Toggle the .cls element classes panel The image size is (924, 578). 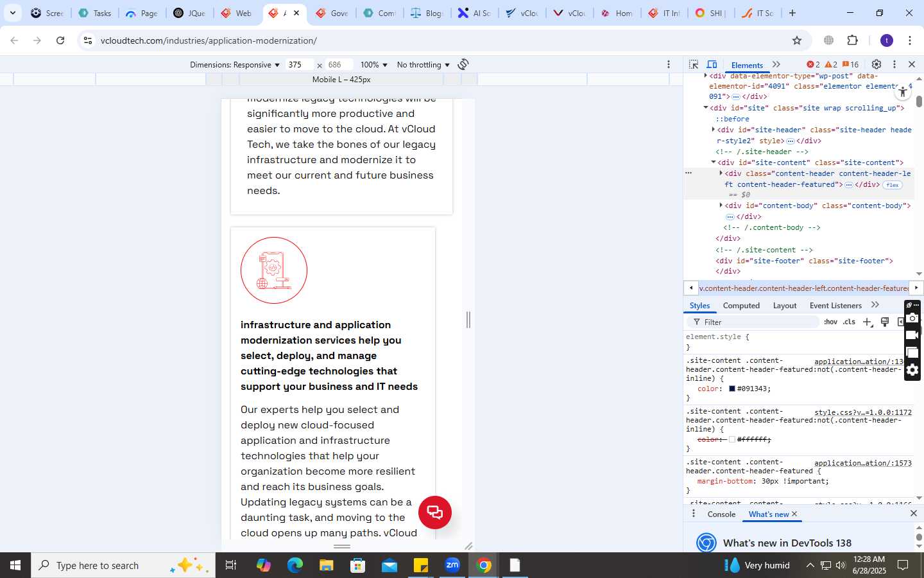tap(849, 322)
